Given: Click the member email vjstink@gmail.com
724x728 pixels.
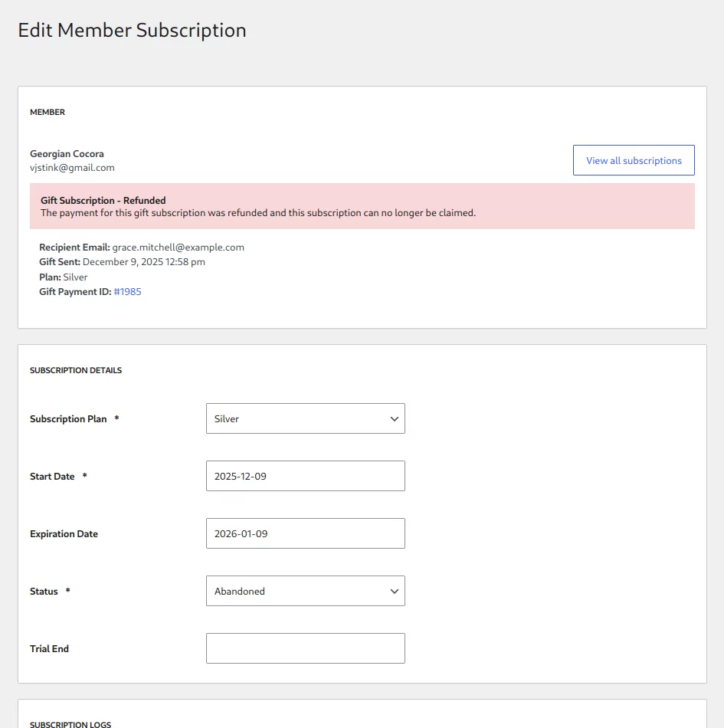Looking at the screenshot, I should pos(72,168).
